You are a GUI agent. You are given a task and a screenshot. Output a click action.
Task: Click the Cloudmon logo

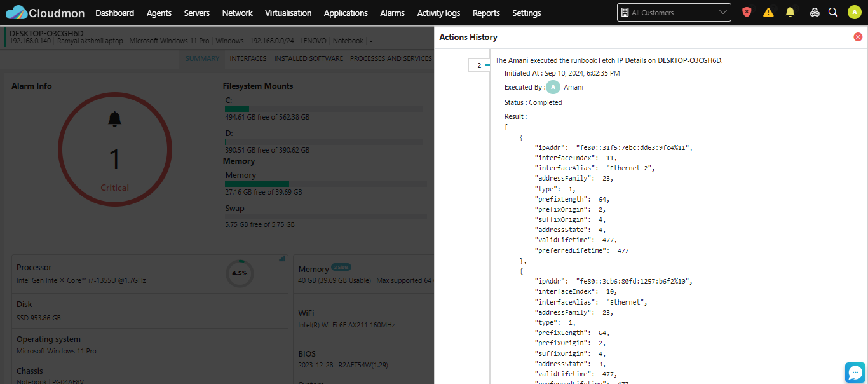pyautogui.click(x=44, y=12)
